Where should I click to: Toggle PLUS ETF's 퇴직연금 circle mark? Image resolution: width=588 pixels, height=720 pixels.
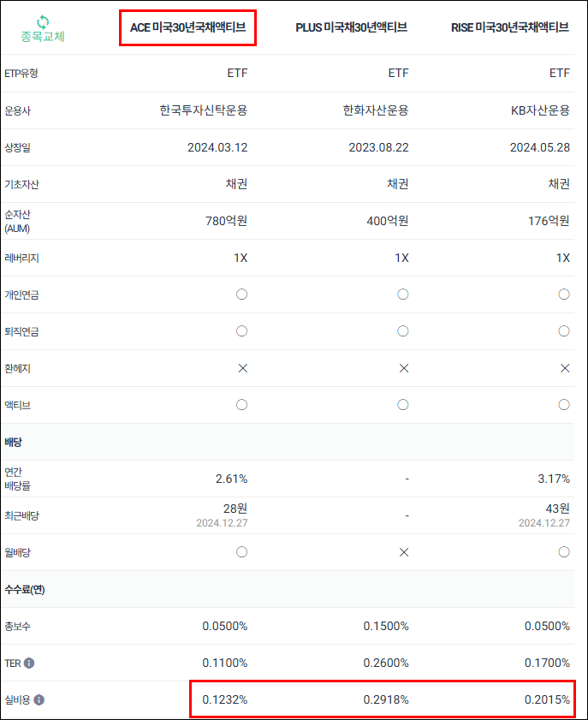(x=402, y=330)
